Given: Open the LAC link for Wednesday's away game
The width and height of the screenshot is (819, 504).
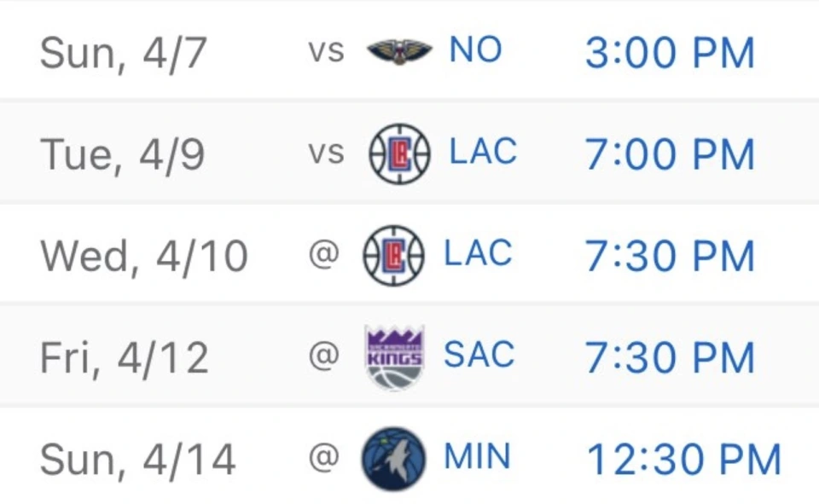Looking at the screenshot, I should coord(478,253).
